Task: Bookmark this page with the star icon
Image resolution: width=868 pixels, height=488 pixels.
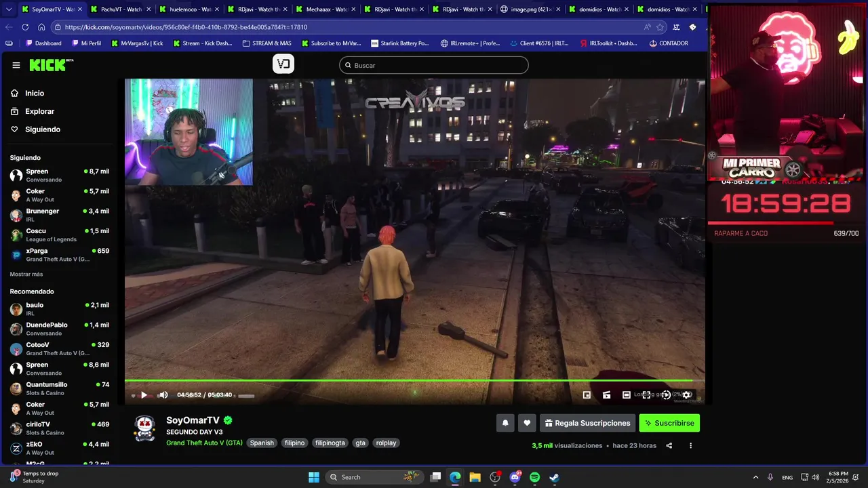Action: point(660,27)
